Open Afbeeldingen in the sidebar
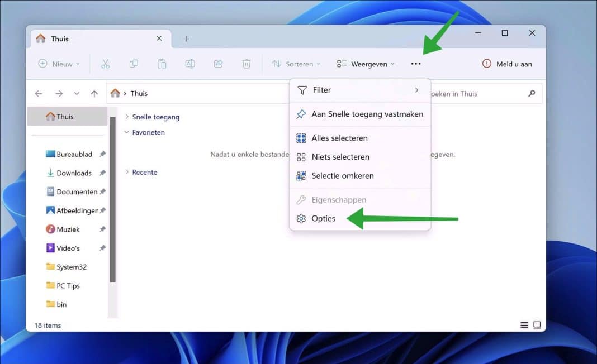Screen dimensions: 597x364 (x=77, y=210)
